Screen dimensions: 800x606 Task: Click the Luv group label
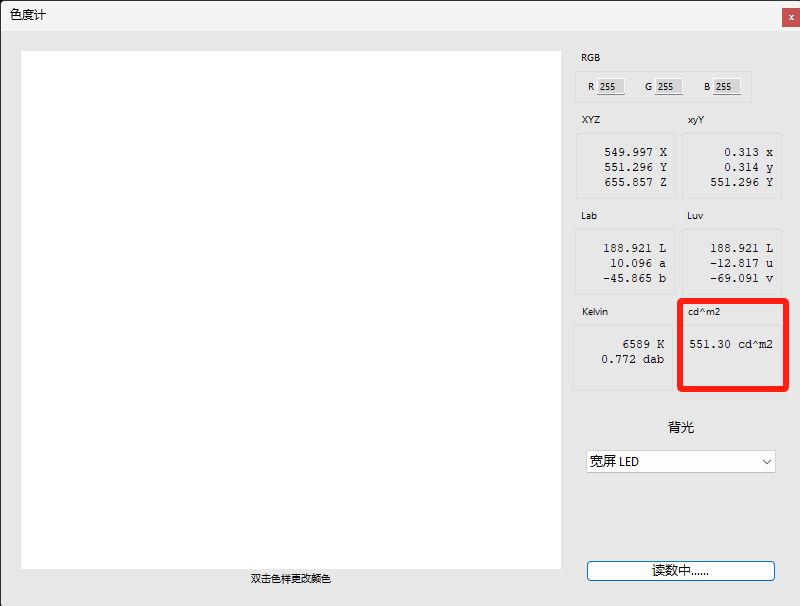(695, 216)
